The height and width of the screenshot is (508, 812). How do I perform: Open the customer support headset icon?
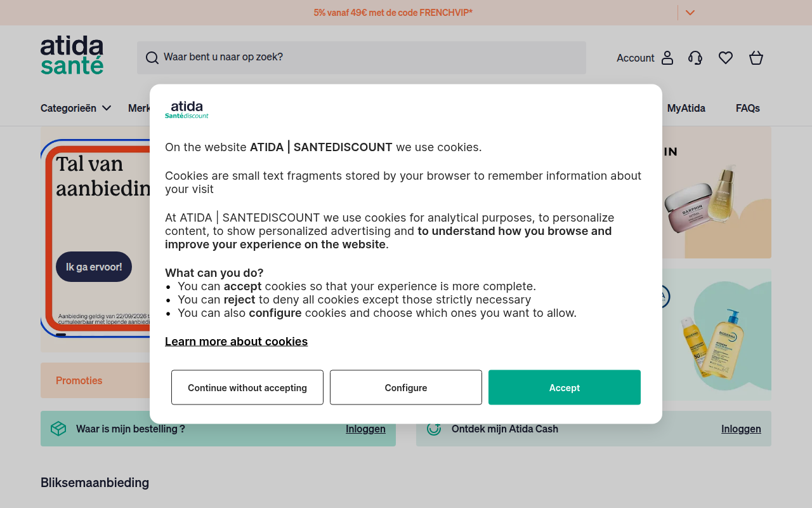coord(695,58)
